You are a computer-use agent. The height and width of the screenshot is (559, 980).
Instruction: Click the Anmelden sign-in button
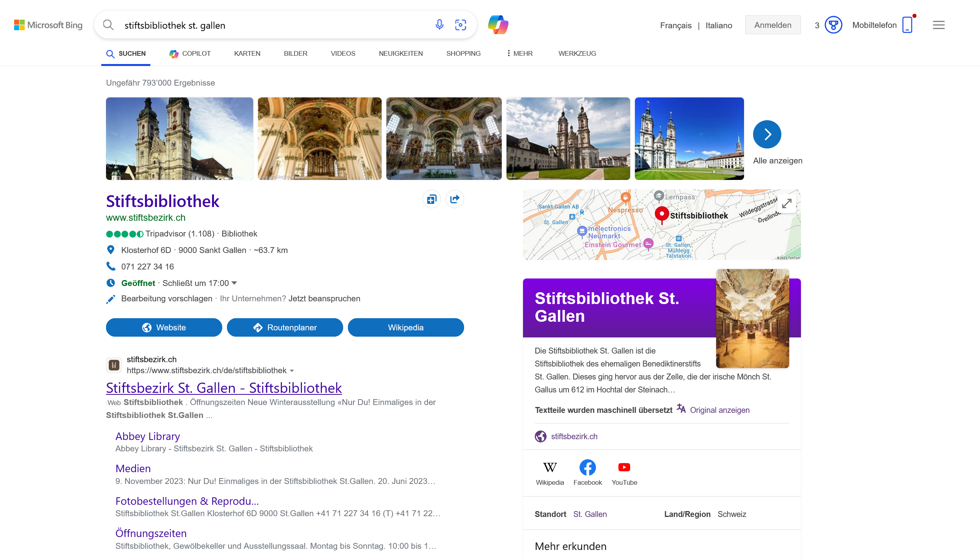pyautogui.click(x=772, y=25)
